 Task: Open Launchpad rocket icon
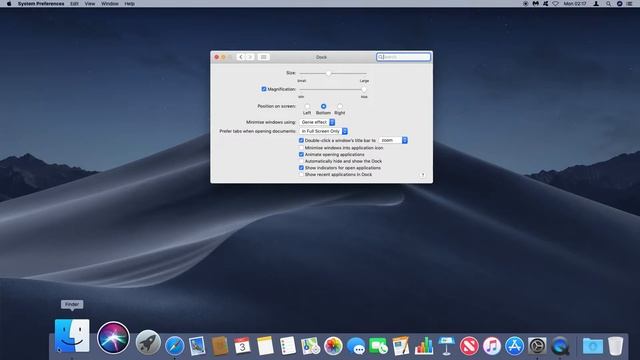148,342
